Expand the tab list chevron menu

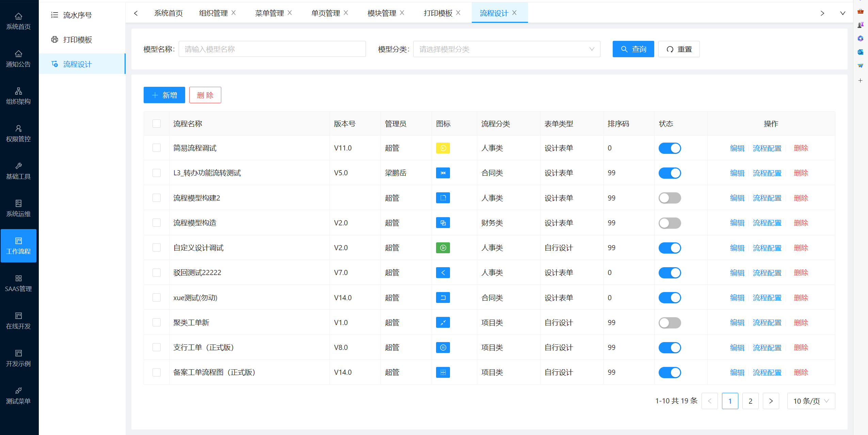click(x=842, y=13)
